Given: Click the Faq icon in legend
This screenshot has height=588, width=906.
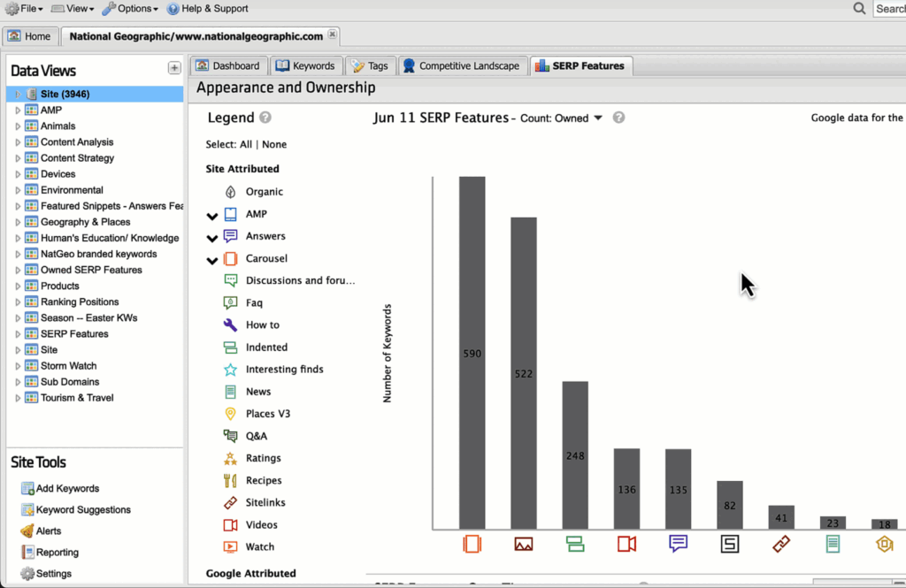Looking at the screenshot, I should pyautogui.click(x=230, y=302).
